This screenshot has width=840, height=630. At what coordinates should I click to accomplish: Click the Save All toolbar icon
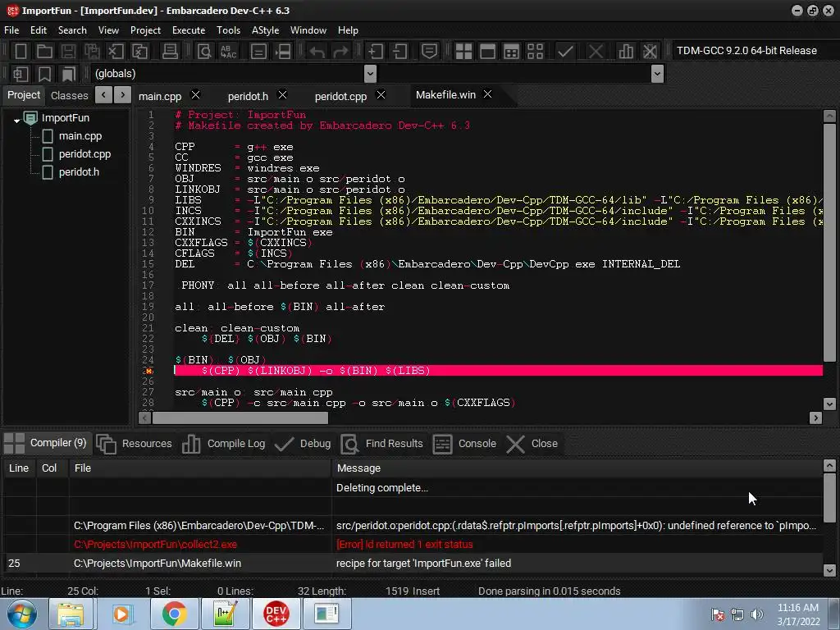click(92, 52)
